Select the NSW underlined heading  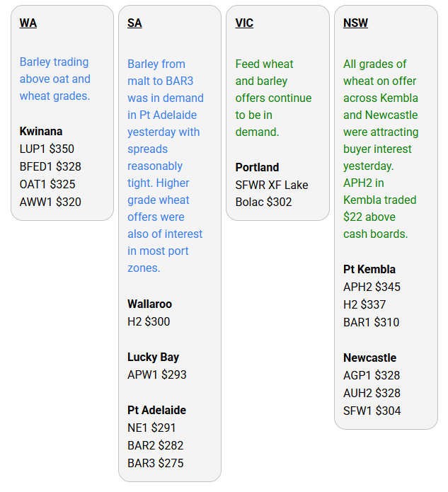pos(355,23)
